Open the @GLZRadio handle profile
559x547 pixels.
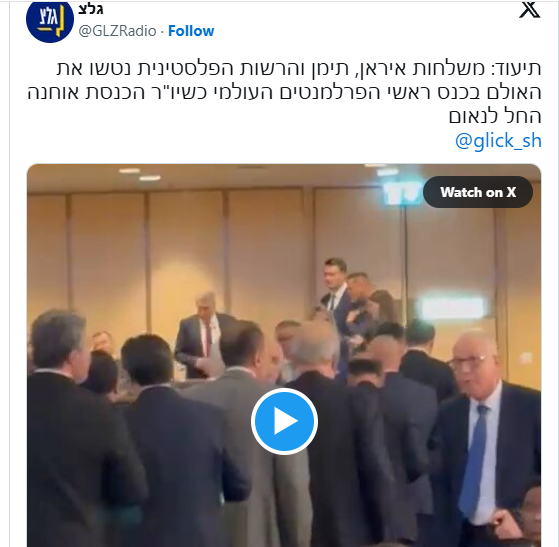[x=117, y=31]
